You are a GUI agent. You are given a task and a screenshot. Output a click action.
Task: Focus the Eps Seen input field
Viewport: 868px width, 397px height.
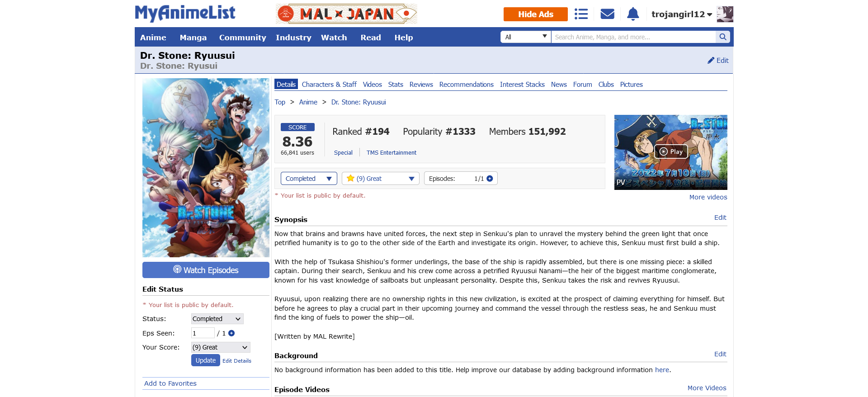coord(203,333)
